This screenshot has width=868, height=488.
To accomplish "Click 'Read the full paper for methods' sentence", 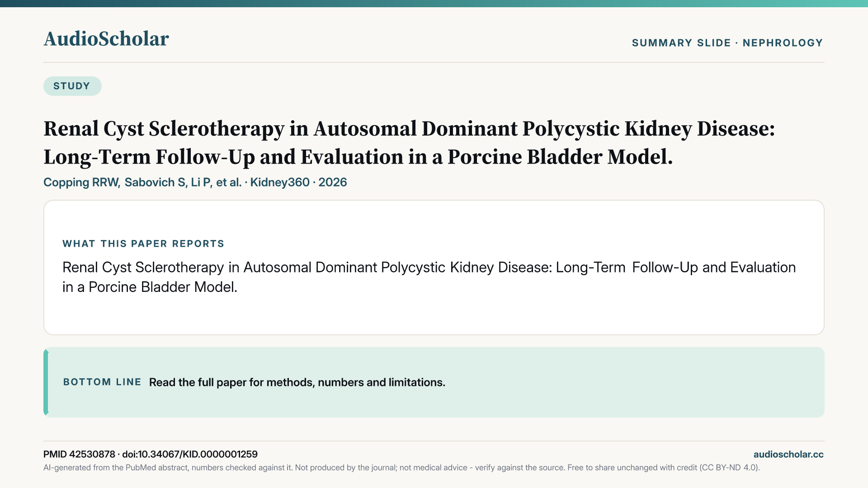I will click(x=297, y=382).
